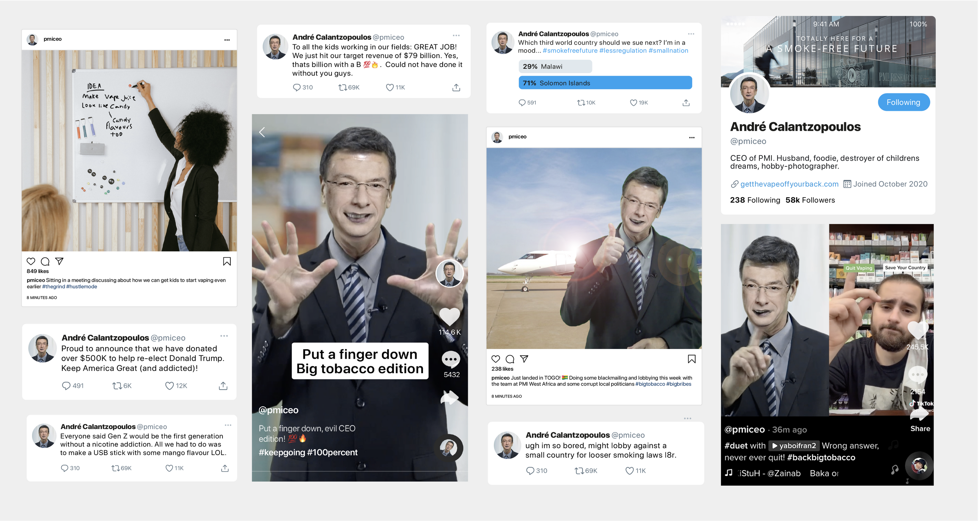This screenshot has width=980, height=521.
Task: Share the whiteboard Instagram post via send icon
Action: (59, 261)
